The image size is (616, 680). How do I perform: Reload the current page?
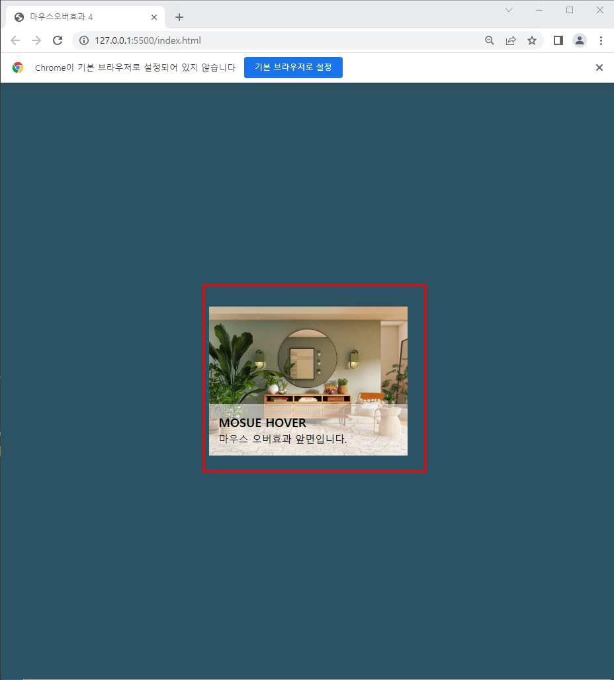(58, 40)
